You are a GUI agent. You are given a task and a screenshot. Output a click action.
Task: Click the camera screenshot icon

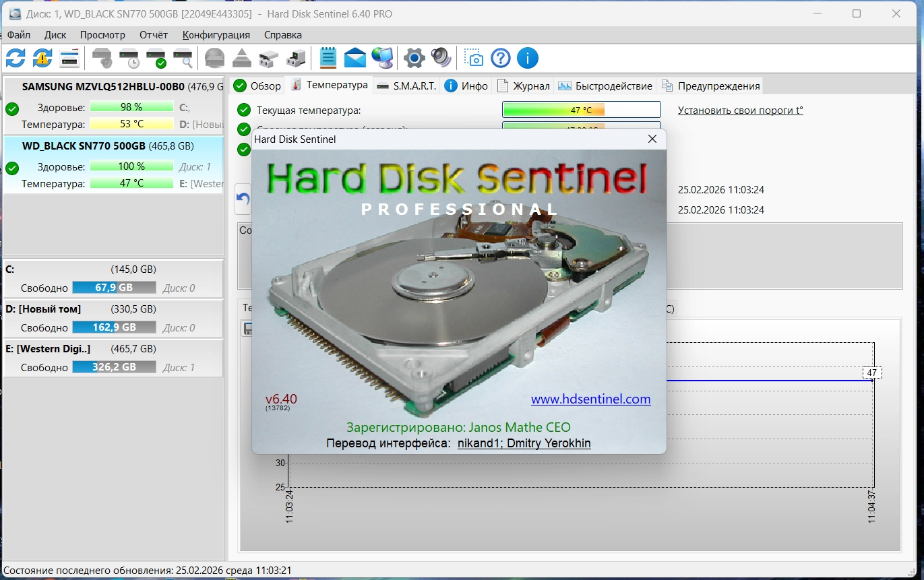pos(474,58)
